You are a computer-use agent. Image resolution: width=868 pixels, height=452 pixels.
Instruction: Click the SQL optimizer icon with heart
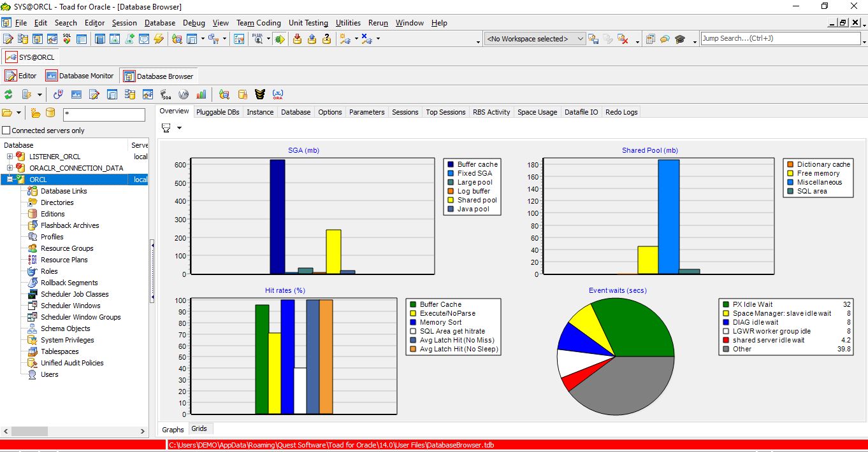[x=66, y=39]
